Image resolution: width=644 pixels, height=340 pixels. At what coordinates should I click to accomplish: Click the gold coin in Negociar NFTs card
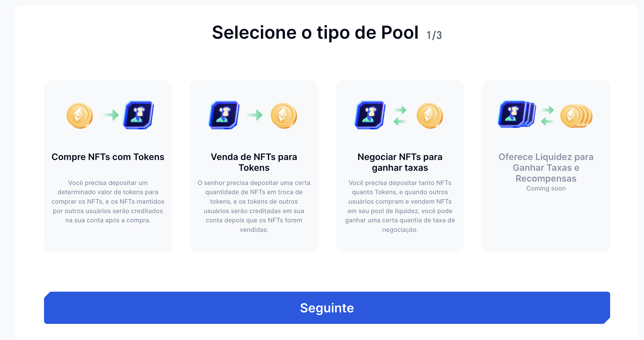[430, 116]
